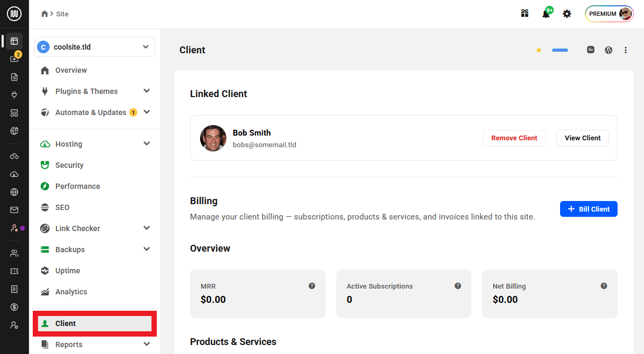
Task: Open the dollar billing icon in left rail
Action: click(x=14, y=307)
